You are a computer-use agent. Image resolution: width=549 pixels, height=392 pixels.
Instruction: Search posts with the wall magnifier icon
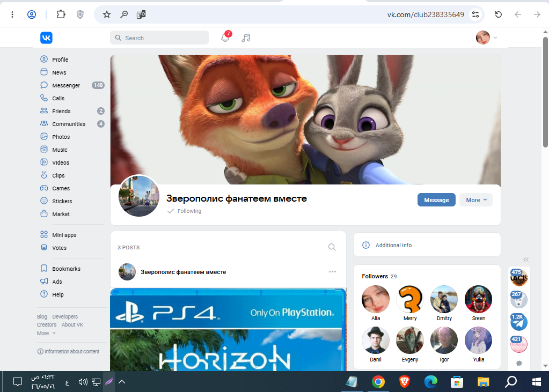pyautogui.click(x=332, y=247)
